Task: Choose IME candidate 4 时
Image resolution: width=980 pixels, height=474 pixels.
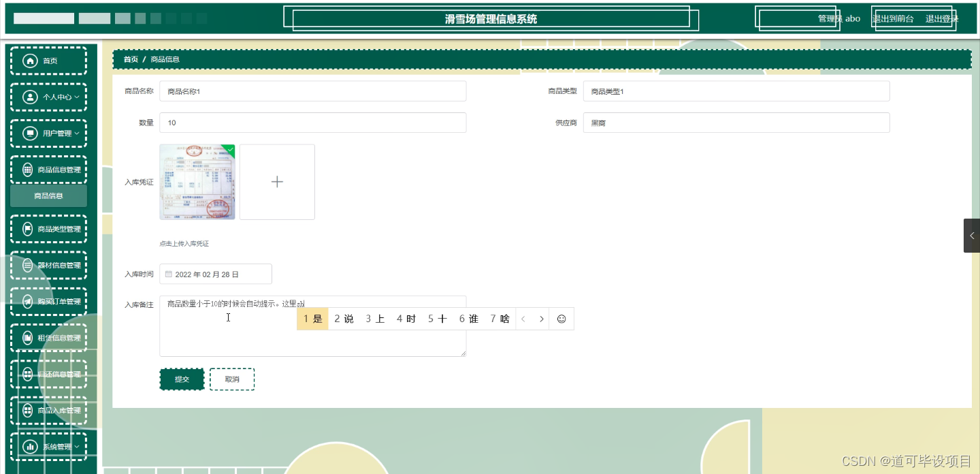Action: [x=406, y=319]
